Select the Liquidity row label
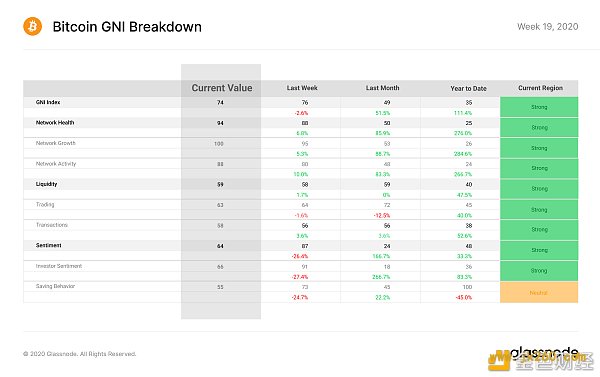Screen dimensions: 600x377 coord(46,184)
